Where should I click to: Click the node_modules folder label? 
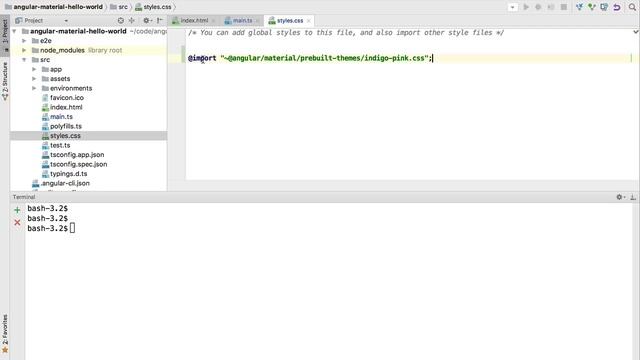click(x=62, y=50)
